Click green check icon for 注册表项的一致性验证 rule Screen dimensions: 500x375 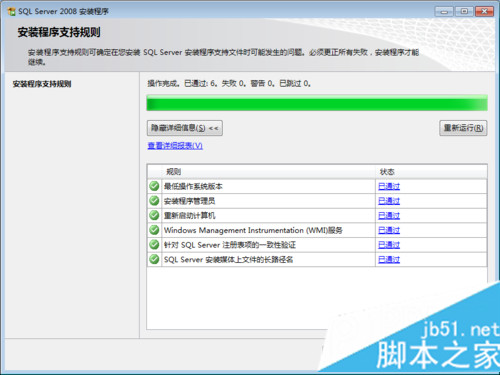pos(154,245)
